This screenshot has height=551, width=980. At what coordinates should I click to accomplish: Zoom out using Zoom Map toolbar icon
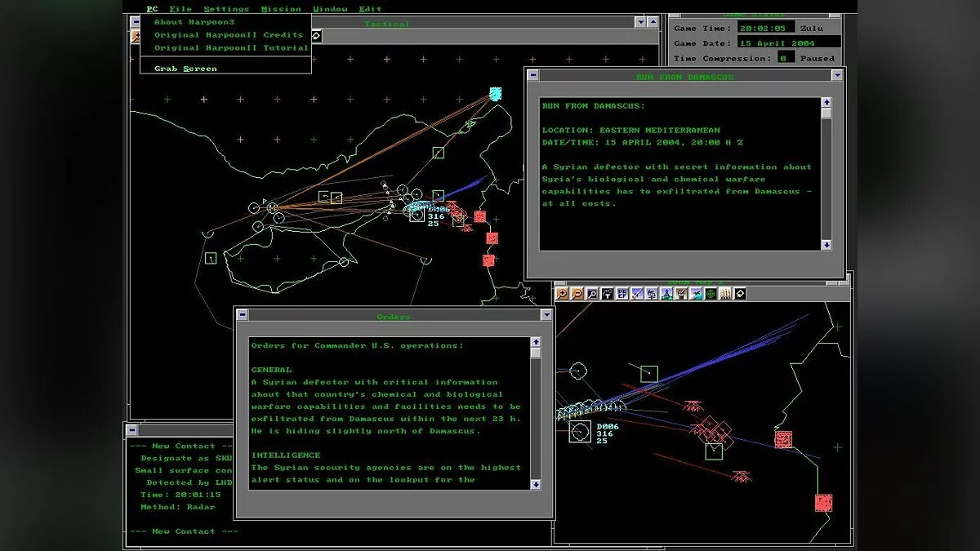577,294
